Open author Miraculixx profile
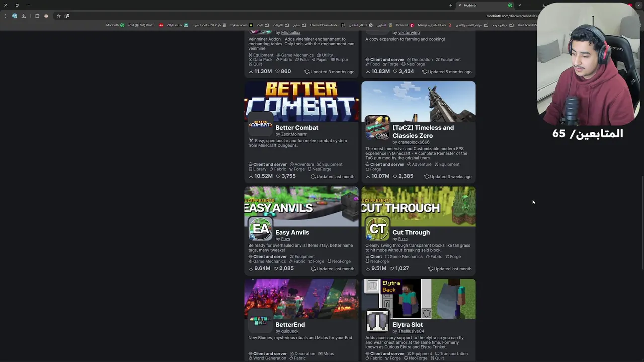 click(291, 33)
